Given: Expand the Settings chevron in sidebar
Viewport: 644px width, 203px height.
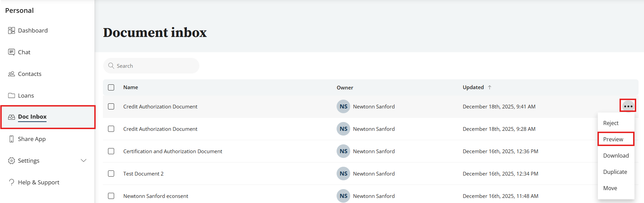Looking at the screenshot, I should click(84, 161).
